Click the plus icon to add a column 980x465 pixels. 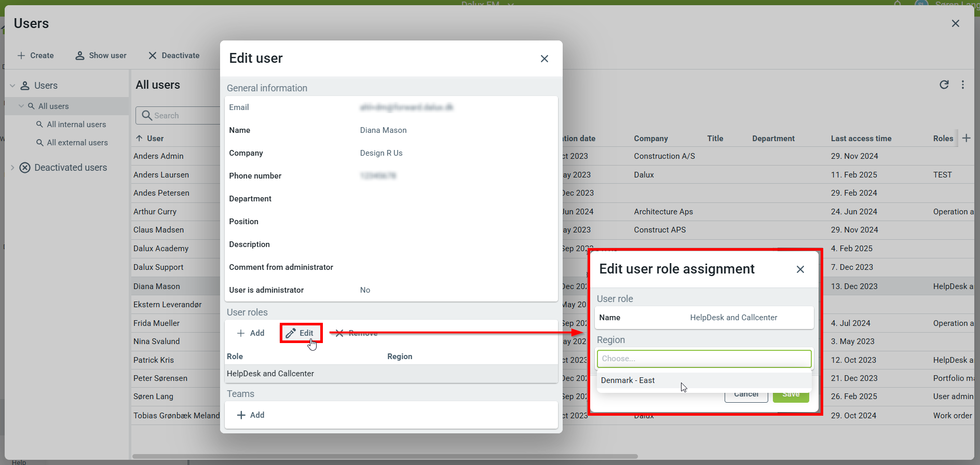point(966,138)
